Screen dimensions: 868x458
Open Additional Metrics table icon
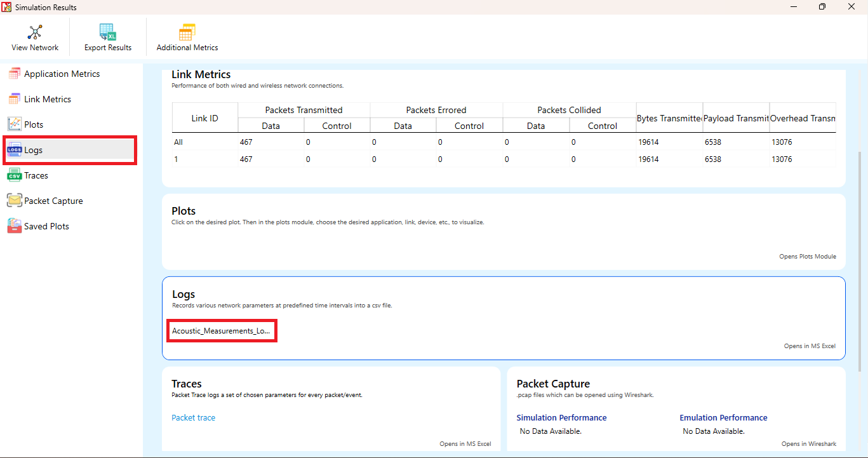[x=187, y=32]
